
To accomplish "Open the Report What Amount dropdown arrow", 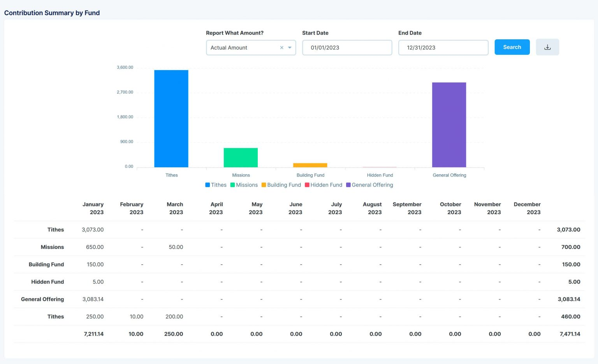I will click(x=290, y=48).
